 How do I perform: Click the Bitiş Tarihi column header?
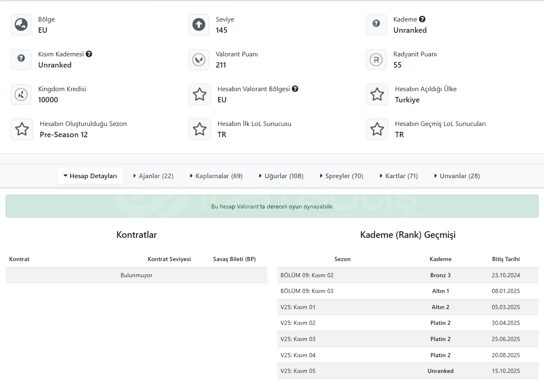click(505, 259)
